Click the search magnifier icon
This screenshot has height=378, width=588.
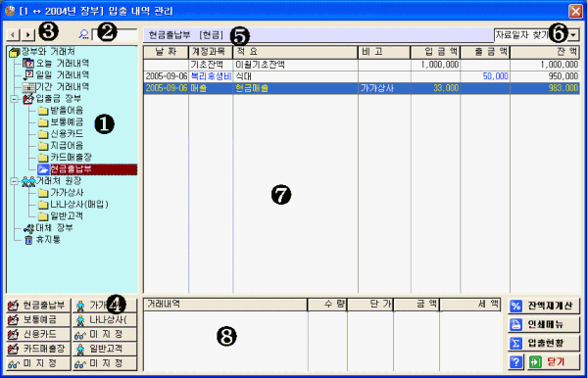tap(83, 34)
